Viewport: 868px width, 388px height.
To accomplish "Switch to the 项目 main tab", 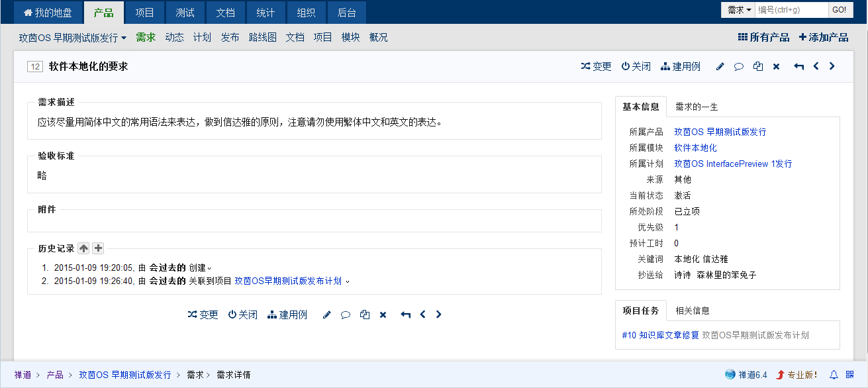I will 144,13.
